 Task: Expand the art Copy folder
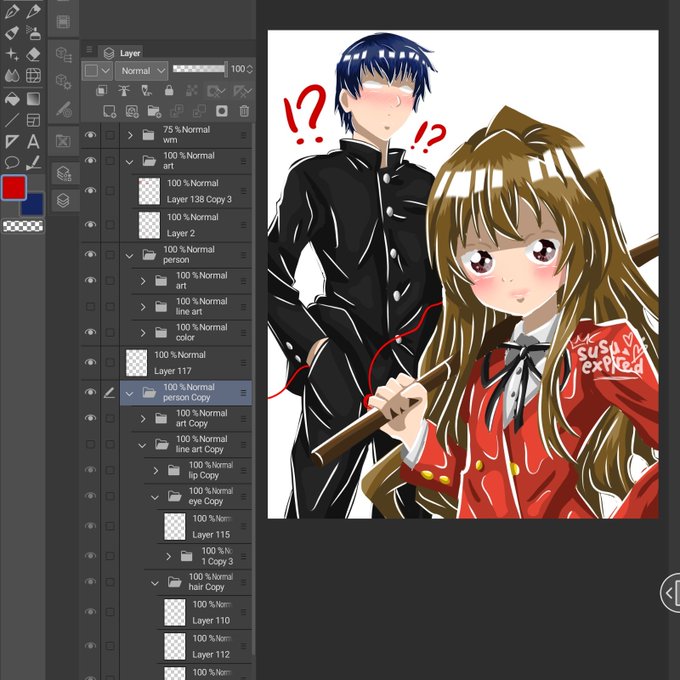[143, 419]
